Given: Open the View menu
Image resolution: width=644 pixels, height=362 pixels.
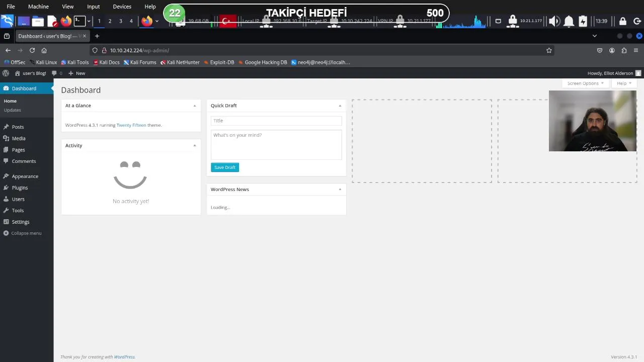Looking at the screenshot, I should point(67,7).
